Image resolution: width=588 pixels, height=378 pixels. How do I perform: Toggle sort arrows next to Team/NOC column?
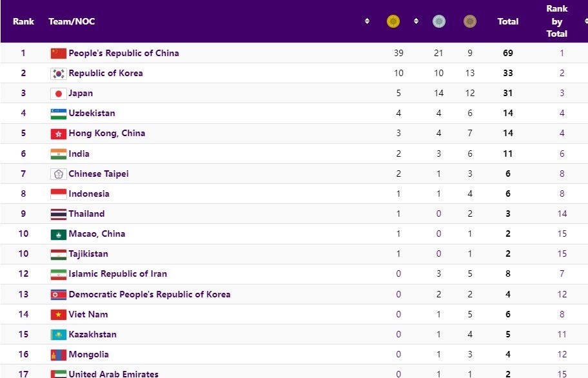(367, 21)
